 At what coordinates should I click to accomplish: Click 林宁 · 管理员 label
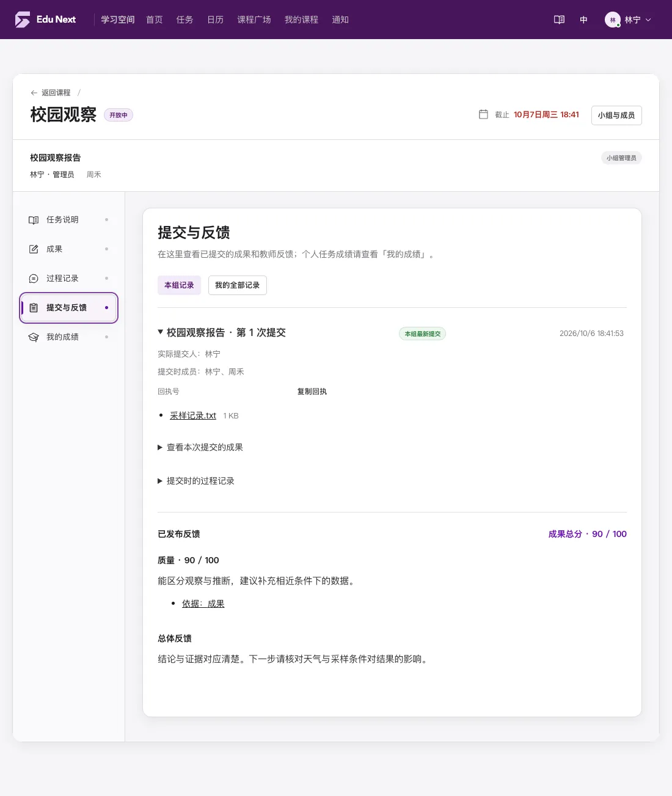(52, 175)
